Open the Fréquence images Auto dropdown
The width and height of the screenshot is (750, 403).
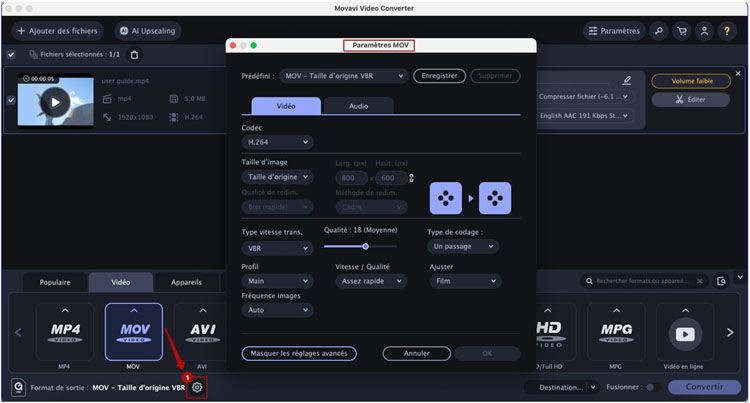pos(277,310)
